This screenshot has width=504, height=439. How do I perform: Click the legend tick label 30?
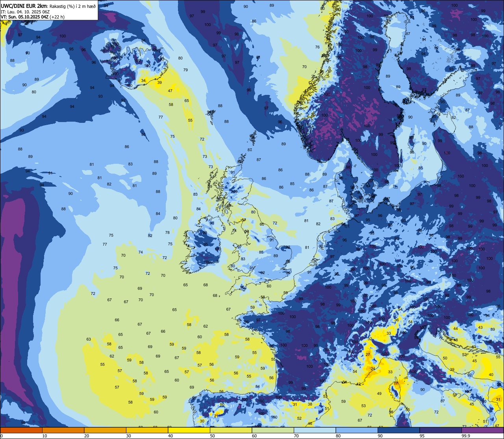pyautogui.click(x=128, y=435)
